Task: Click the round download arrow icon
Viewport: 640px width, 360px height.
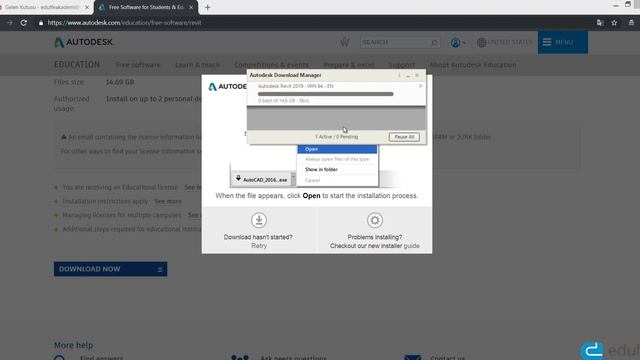Action: point(259,220)
